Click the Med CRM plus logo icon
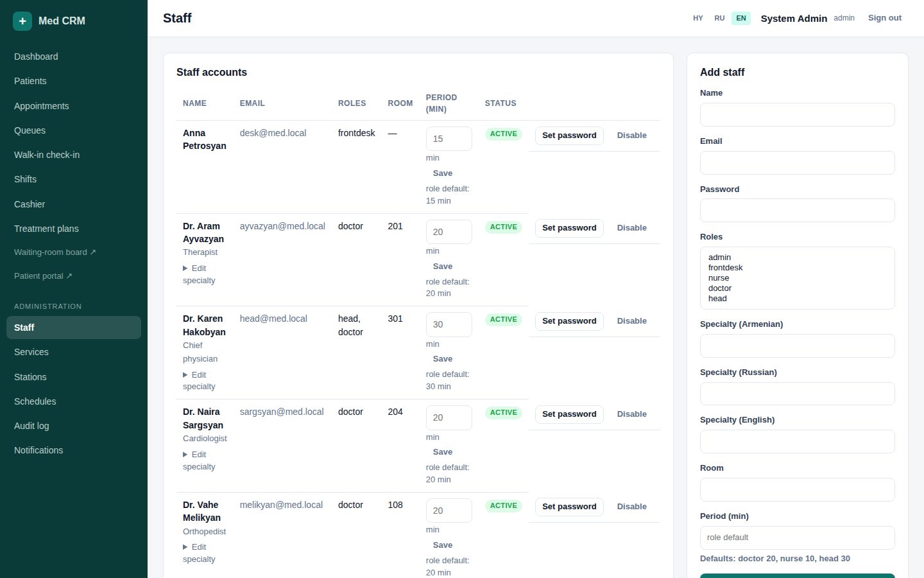 pos(22,21)
